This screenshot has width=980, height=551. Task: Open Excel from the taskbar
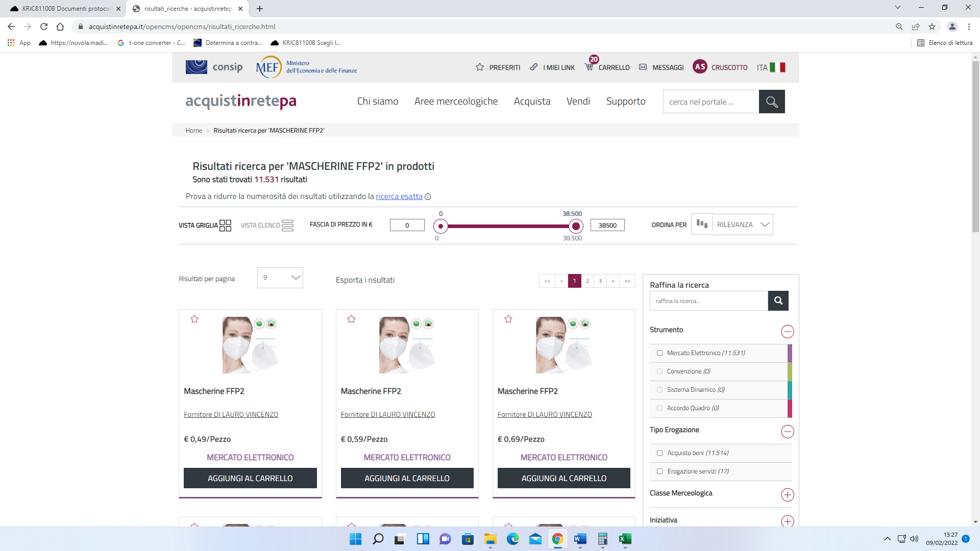625,539
